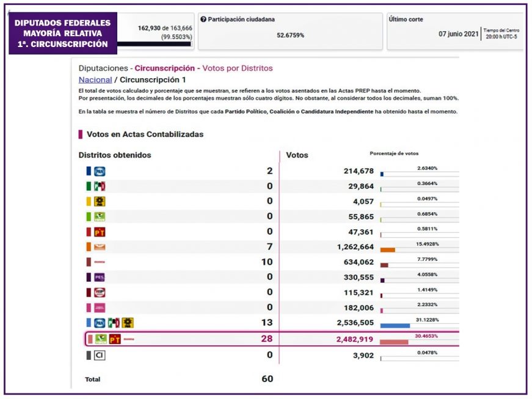Click the vote count 3,902 for independents

[x=363, y=355]
